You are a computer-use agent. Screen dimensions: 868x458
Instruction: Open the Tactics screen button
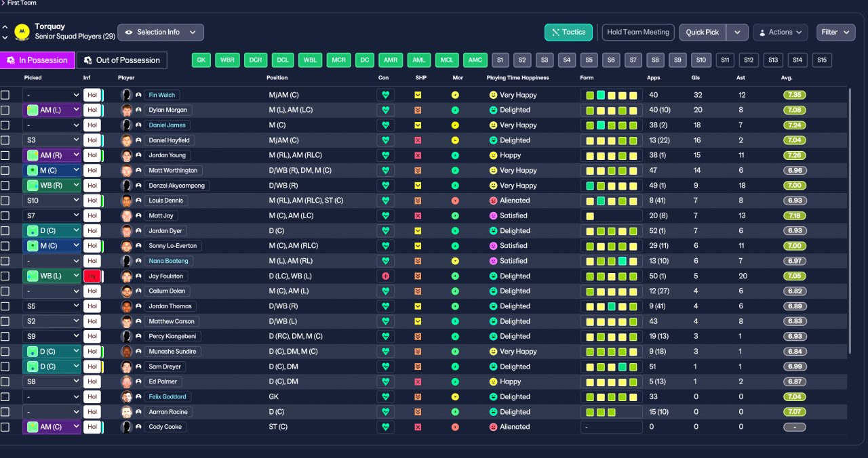[568, 32]
